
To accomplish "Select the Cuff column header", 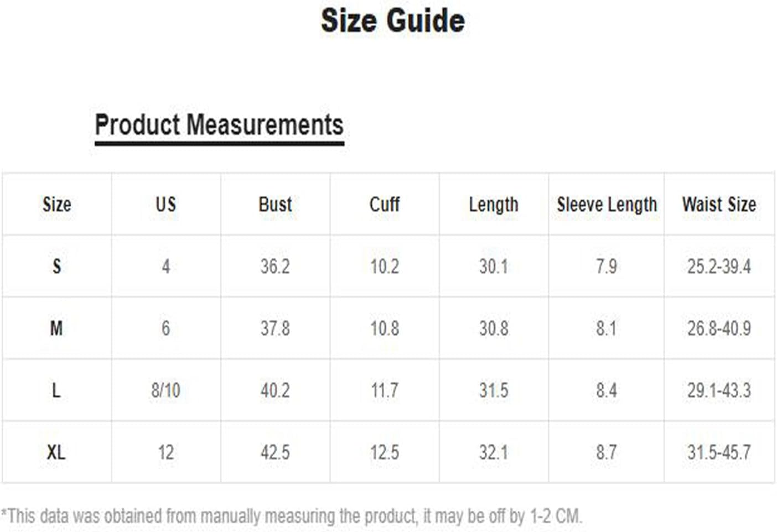I will tap(385, 204).
